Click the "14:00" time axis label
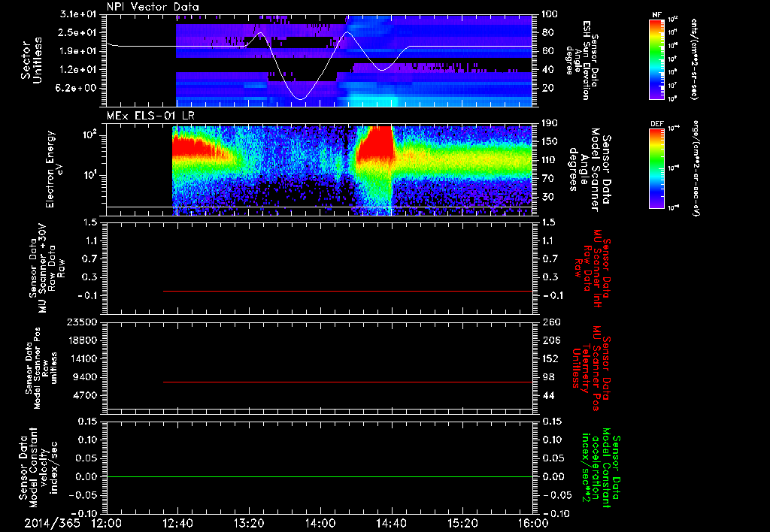This screenshot has height=532, width=770. 320,523
